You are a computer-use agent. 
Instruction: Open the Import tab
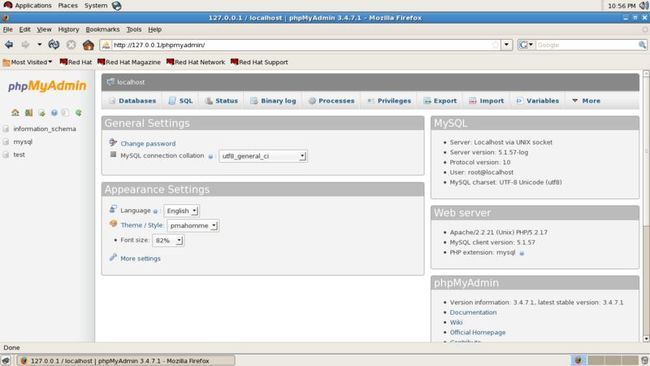point(486,101)
